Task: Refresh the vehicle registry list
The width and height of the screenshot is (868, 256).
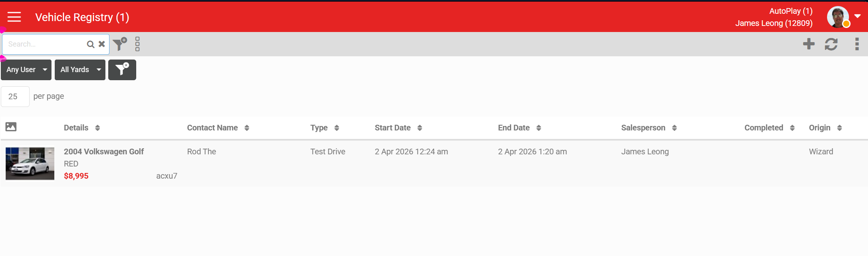Action: point(831,44)
